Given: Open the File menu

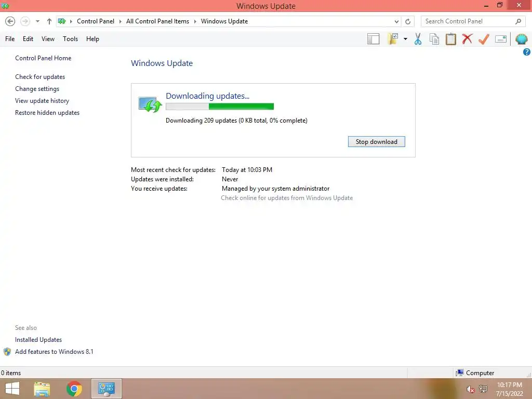Looking at the screenshot, I should click(x=10, y=39).
